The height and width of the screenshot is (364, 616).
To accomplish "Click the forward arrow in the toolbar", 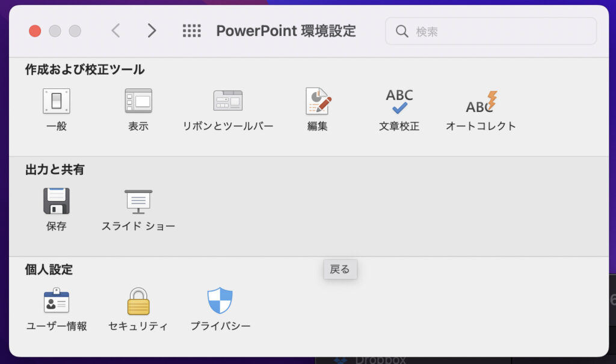I will click(152, 31).
